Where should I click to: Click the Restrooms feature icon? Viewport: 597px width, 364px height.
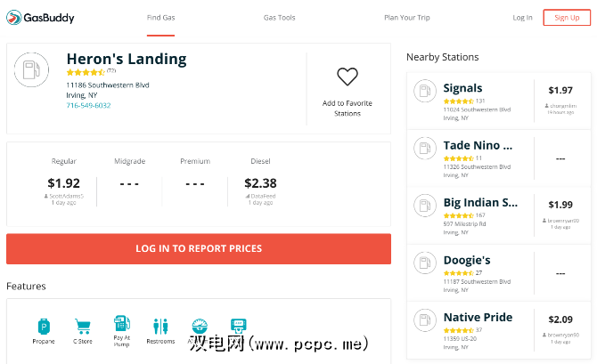(x=160, y=327)
